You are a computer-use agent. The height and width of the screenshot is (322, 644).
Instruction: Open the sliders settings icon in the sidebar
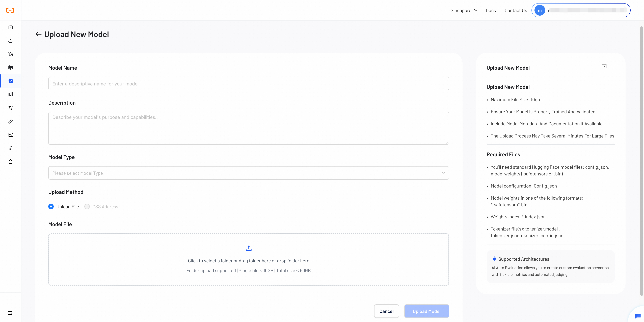click(11, 108)
